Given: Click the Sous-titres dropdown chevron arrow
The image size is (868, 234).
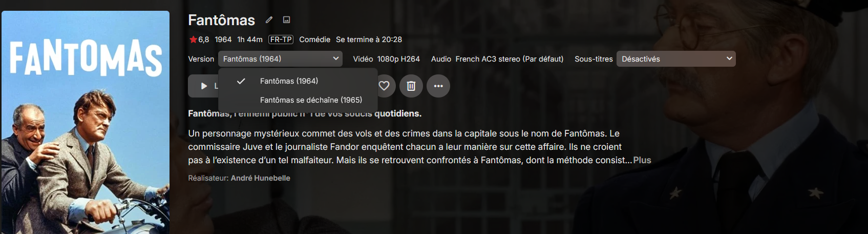Looking at the screenshot, I should click(729, 59).
